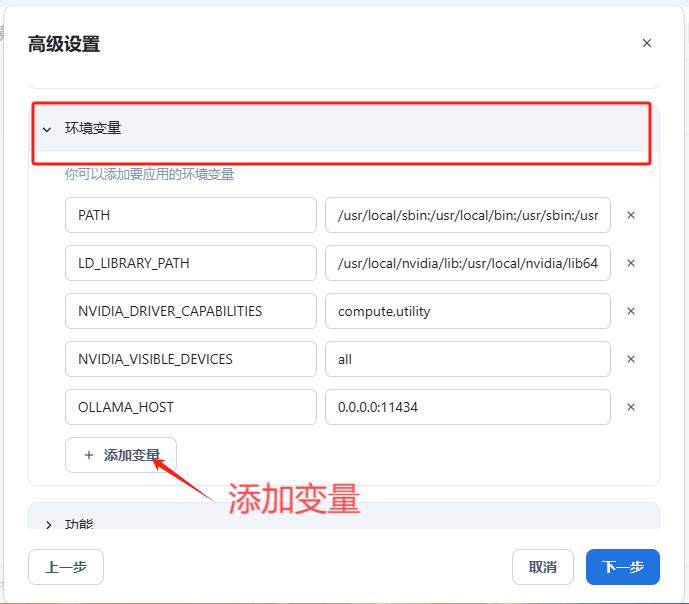The height and width of the screenshot is (604, 689).
Task: Click the OLLAMA_HOST name field
Action: (190, 407)
